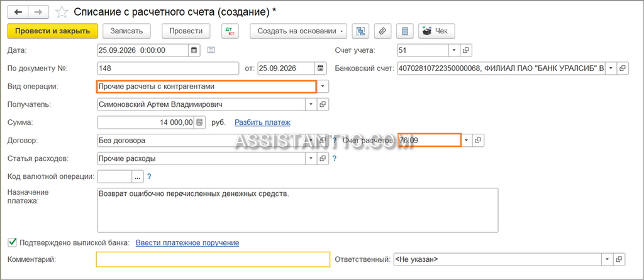Expand Получатель dropdown
The width and height of the screenshot is (644, 280).
311,105
